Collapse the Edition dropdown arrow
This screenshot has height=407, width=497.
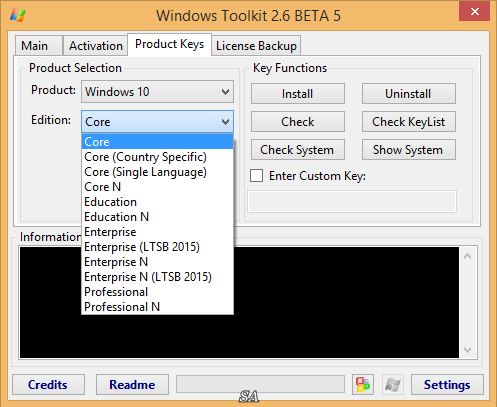coord(226,122)
